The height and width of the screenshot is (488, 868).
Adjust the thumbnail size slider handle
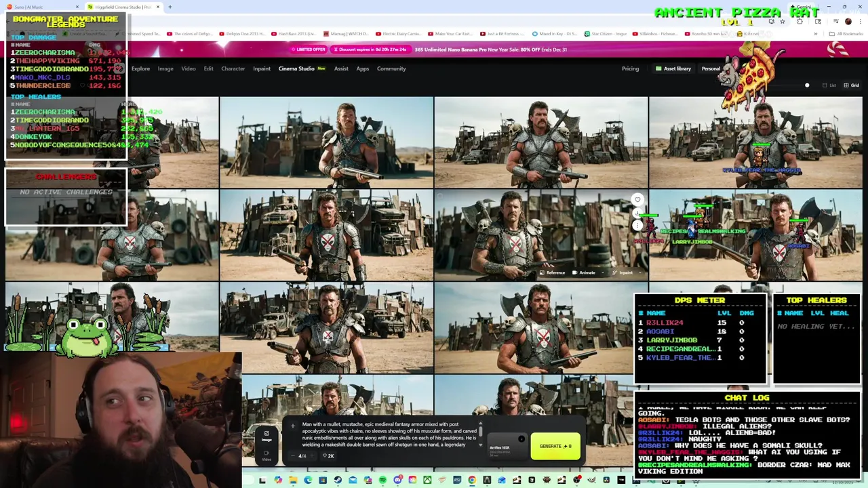click(807, 85)
